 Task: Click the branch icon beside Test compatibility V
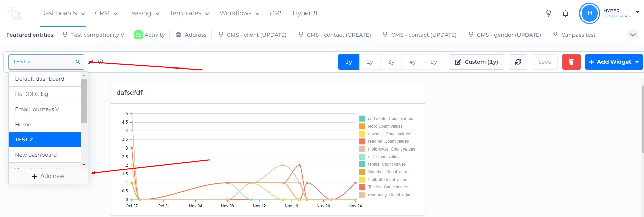pos(65,35)
